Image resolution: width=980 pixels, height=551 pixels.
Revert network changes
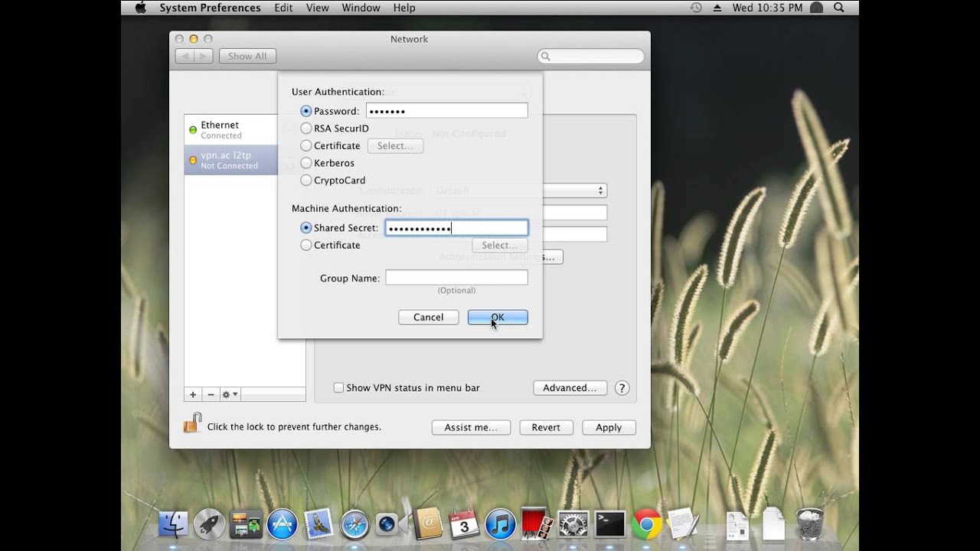(546, 428)
